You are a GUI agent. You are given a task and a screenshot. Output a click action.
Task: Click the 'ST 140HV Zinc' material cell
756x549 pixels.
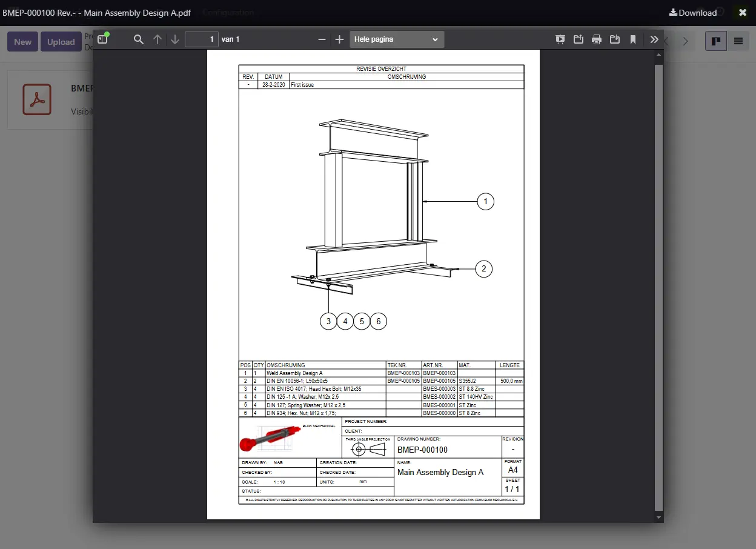pyautogui.click(x=476, y=397)
